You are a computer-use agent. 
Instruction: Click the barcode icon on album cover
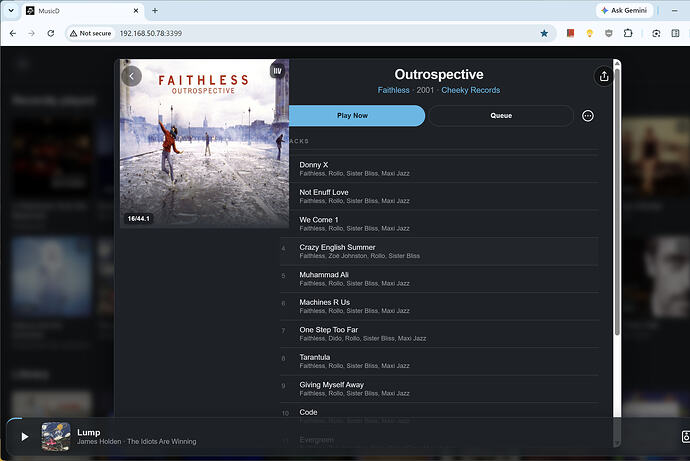coord(277,71)
